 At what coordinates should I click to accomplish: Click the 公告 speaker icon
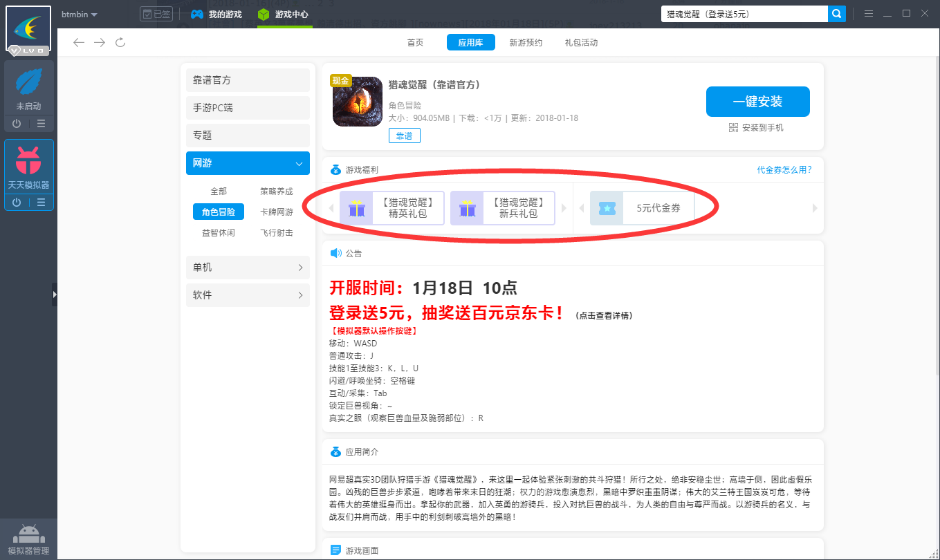(x=335, y=253)
